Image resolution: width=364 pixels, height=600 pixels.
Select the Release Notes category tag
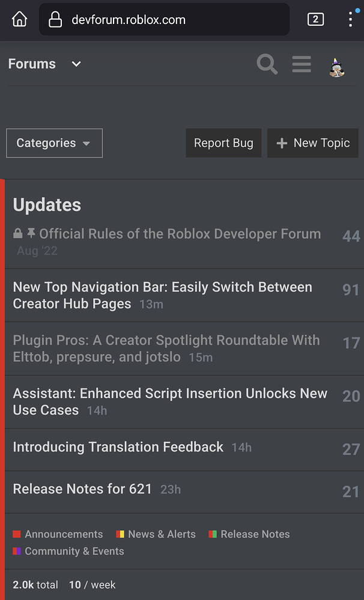tap(254, 534)
